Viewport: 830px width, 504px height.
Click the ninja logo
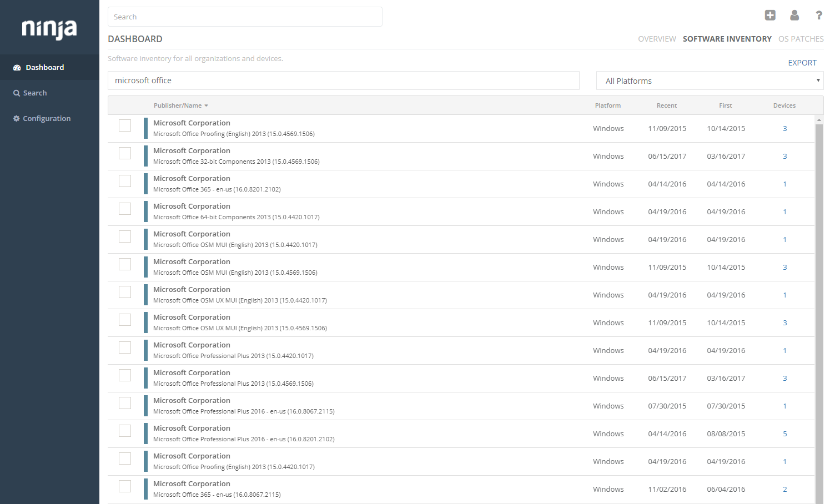pos(49,28)
